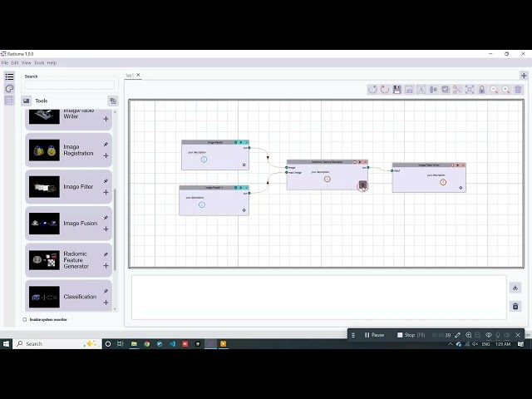
Task: Open the grid table sidebar icon
Action: 9,101
